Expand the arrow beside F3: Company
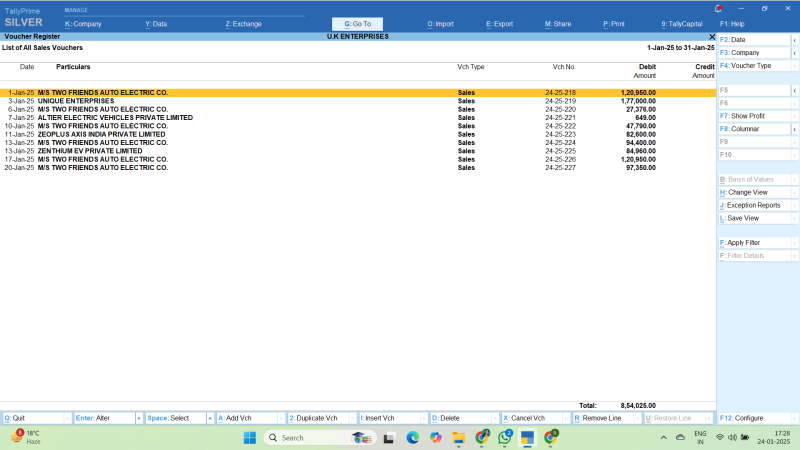The height and width of the screenshot is (450, 800). [794, 52]
